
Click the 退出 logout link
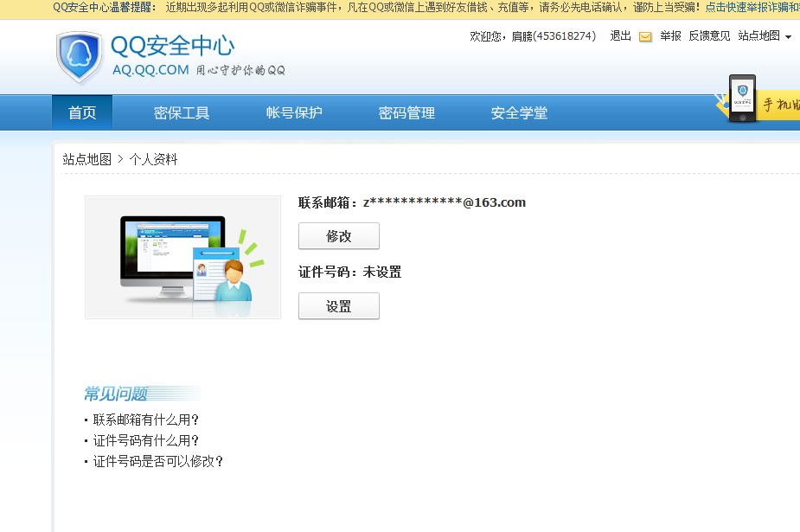pyautogui.click(x=620, y=36)
